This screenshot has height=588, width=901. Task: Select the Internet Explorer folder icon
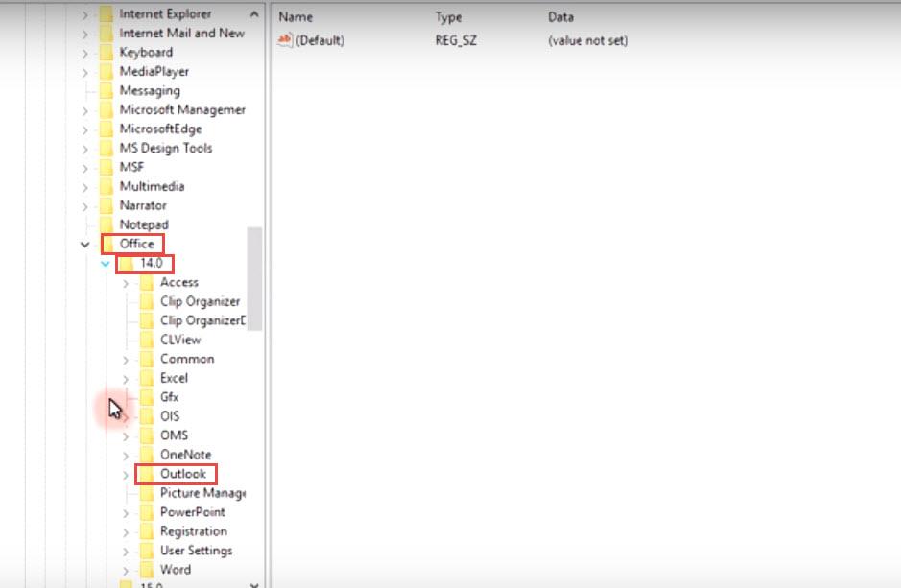click(x=107, y=13)
